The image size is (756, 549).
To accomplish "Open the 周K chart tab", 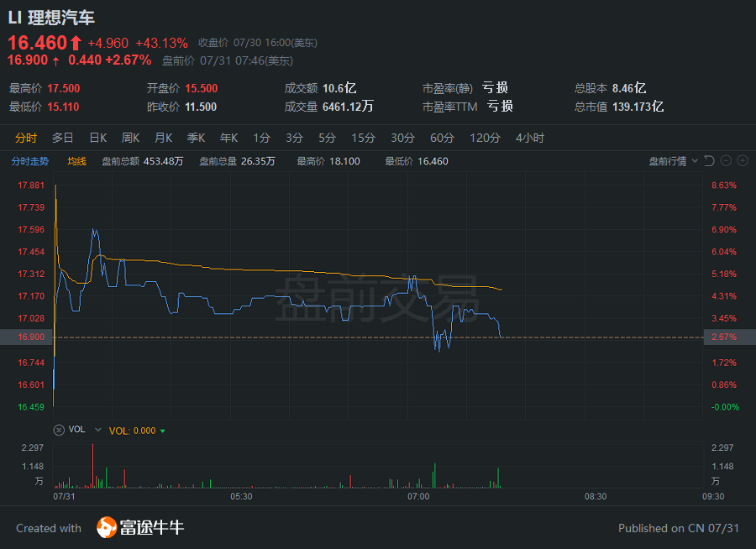I will tap(130, 138).
